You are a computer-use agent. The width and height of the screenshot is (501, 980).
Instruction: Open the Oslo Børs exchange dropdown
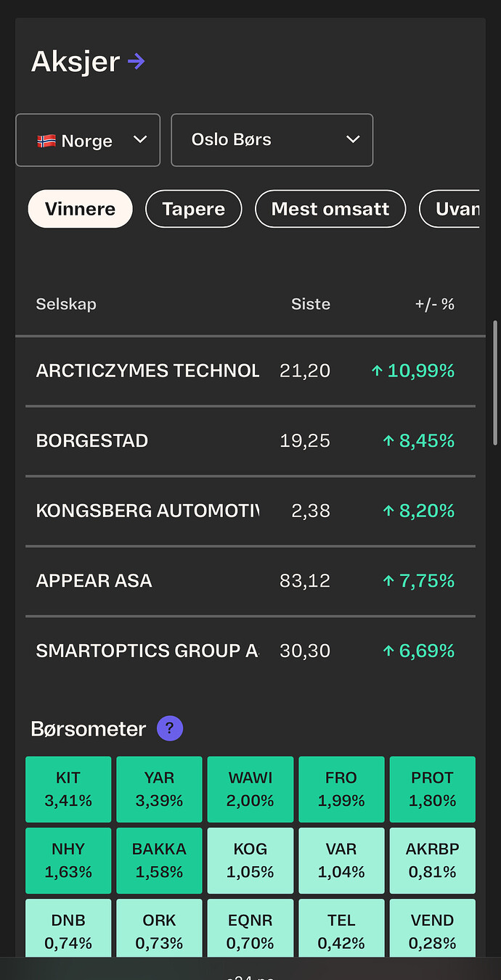click(272, 140)
